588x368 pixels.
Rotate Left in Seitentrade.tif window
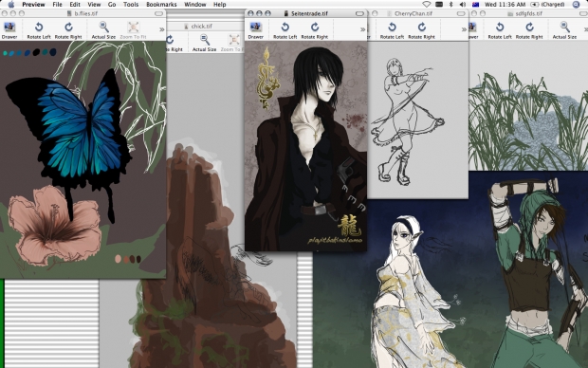click(285, 30)
